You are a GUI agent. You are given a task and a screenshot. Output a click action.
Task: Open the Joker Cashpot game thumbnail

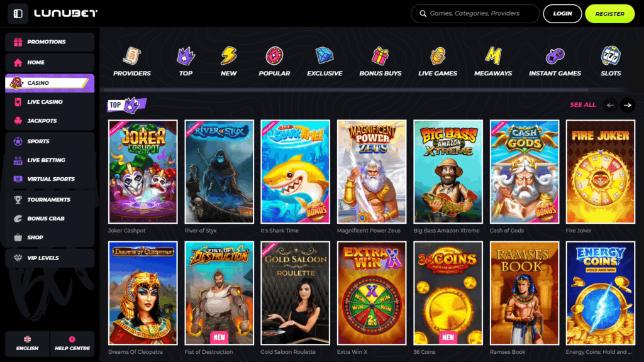pyautogui.click(x=143, y=172)
